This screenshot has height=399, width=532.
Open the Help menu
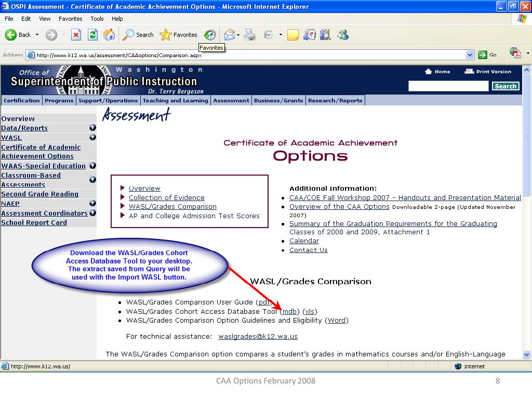pos(117,19)
